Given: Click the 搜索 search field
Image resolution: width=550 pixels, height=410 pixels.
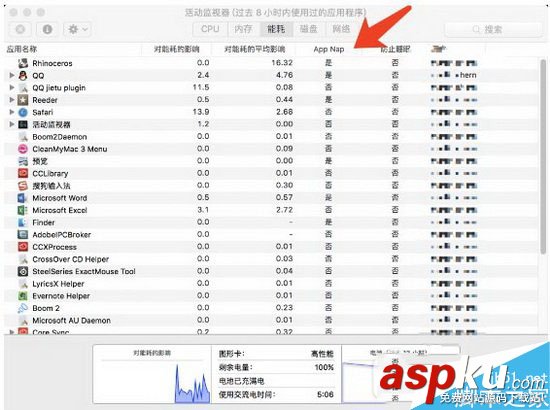Looking at the screenshot, I should pyautogui.click(x=493, y=29).
